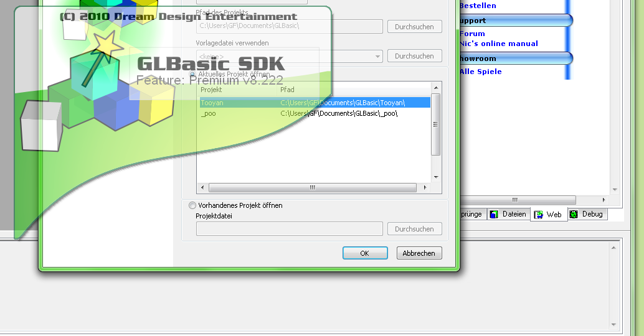Click the project list's horizontal scrollbar thumb
Image resolution: width=644 pixels, height=336 pixels.
pyautogui.click(x=312, y=187)
